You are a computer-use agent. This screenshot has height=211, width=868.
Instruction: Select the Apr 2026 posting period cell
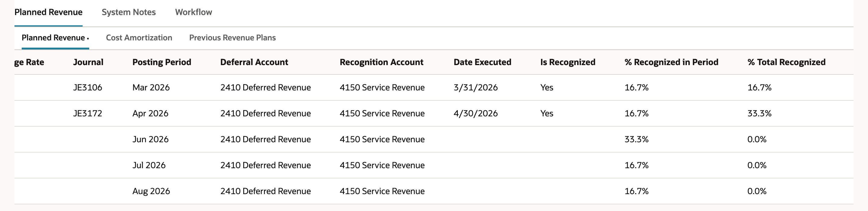tap(150, 114)
